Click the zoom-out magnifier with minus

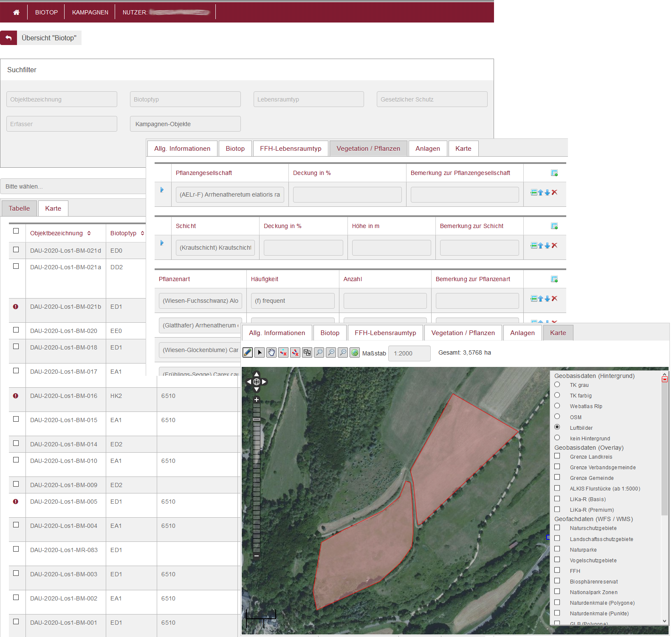click(x=343, y=352)
